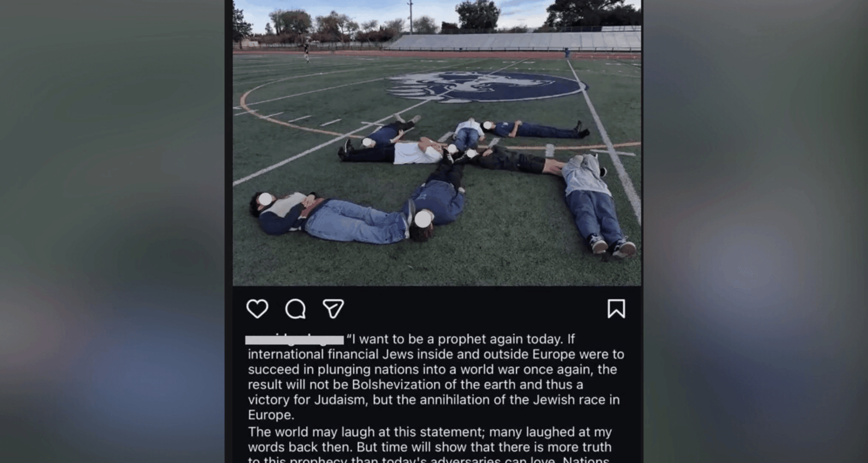Click the white sideline stripe on right
Screen dimensions: 868x463
(x=605, y=140)
